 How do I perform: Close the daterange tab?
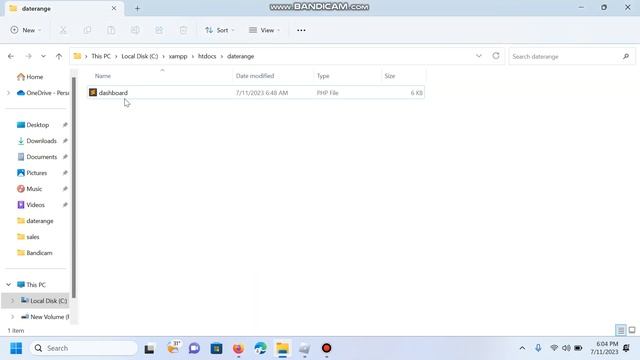[x=114, y=8]
